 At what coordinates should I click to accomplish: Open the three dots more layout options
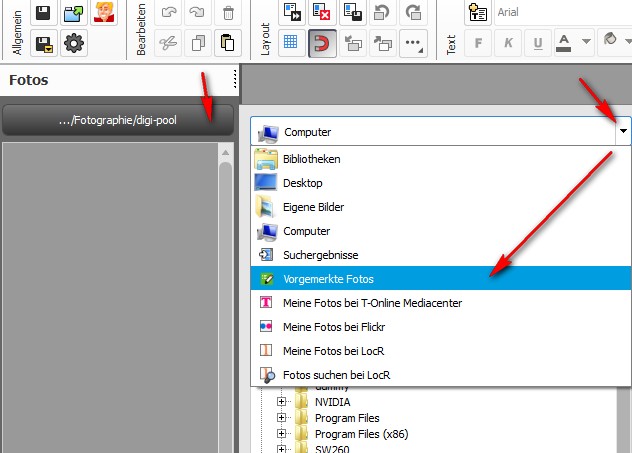click(x=413, y=43)
